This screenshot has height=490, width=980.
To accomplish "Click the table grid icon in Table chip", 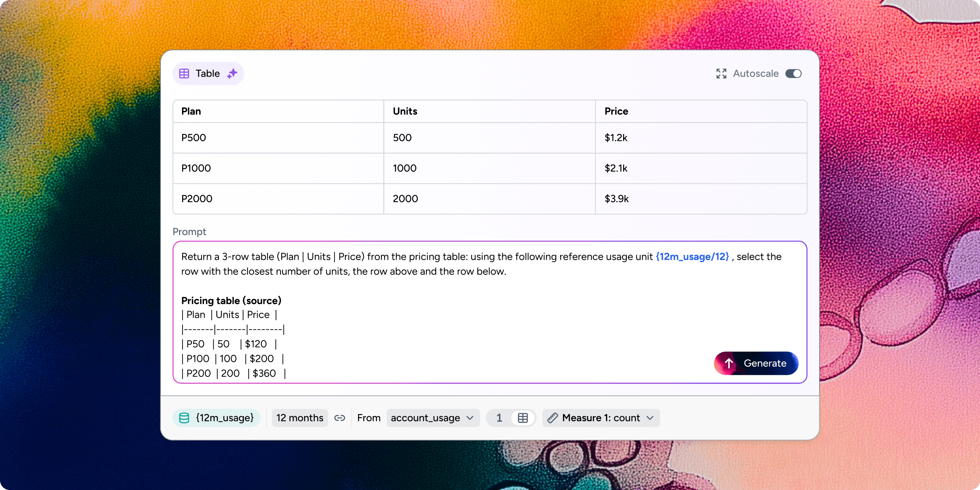I will pos(184,73).
